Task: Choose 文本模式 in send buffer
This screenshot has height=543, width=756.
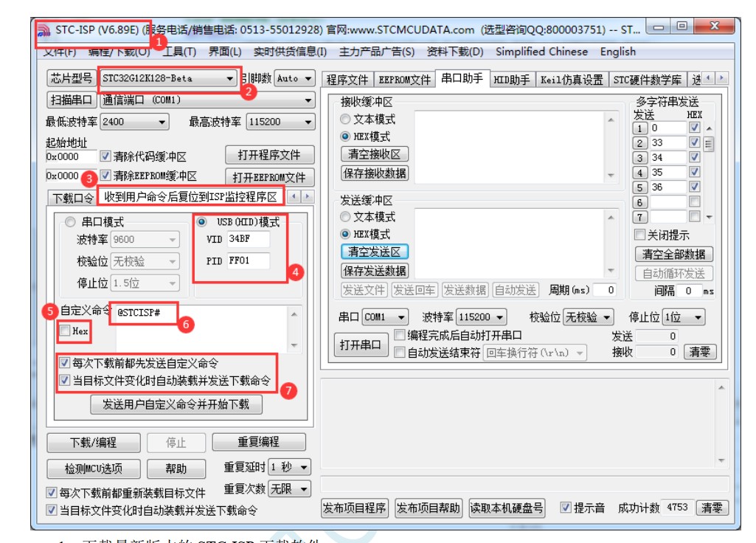Action: [345, 216]
